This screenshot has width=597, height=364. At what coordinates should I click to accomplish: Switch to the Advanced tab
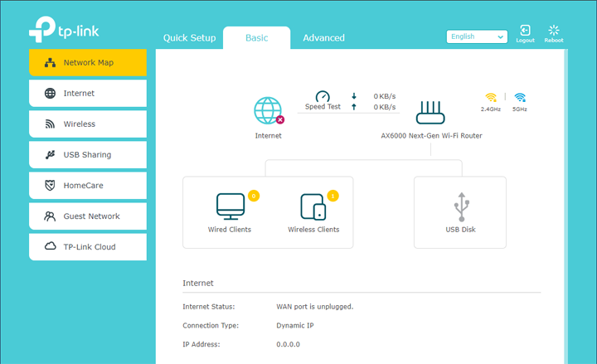(323, 38)
